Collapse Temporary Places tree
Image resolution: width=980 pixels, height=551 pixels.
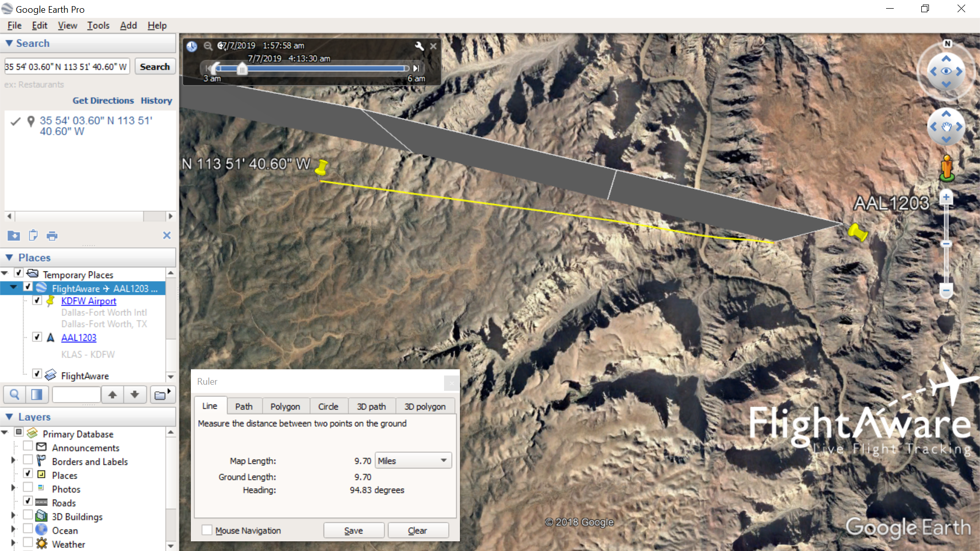(5, 273)
